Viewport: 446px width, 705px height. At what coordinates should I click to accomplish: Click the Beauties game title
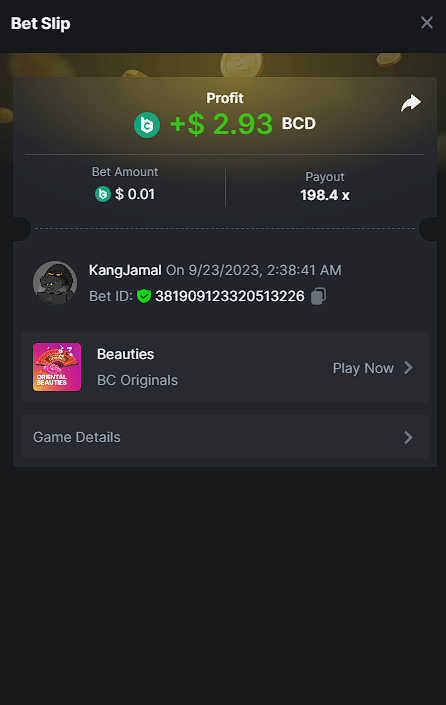(125, 354)
